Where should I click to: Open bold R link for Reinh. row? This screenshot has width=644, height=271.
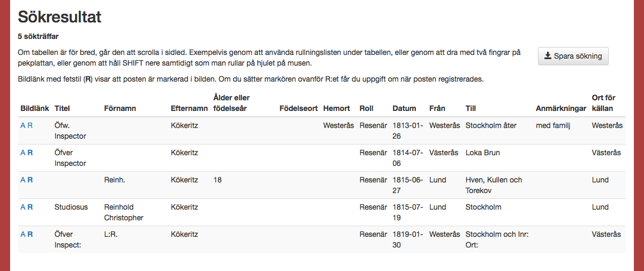[x=30, y=180]
